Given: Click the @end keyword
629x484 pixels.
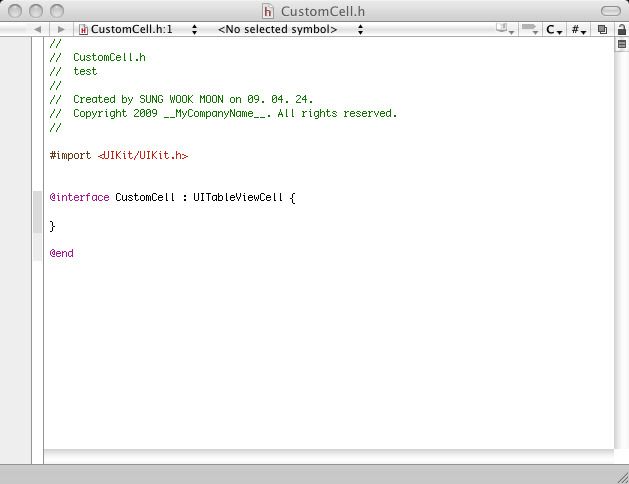Looking at the screenshot, I should (61, 253).
